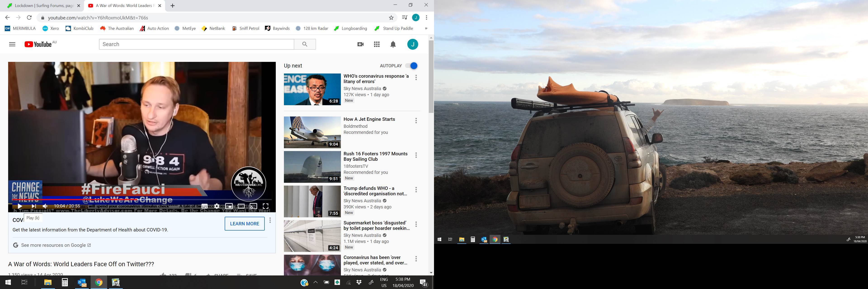Click in the YouTube search field
This screenshot has height=289, width=868.
[196, 44]
